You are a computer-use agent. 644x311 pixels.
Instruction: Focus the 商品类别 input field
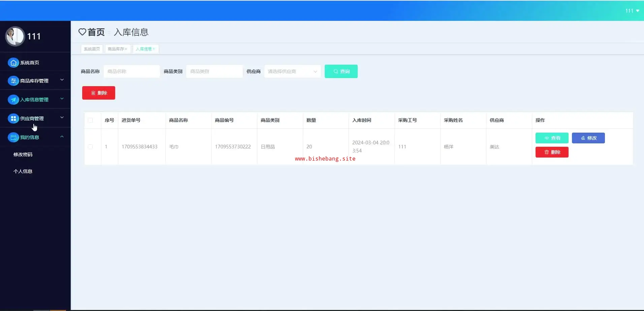tap(215, 71)
